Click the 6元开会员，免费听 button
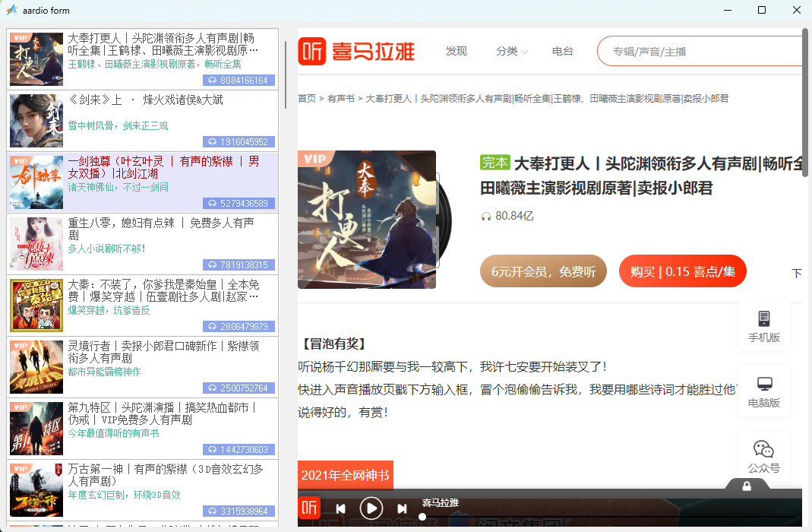The image size is (812, 532). pyautogui.click(x=543, y=271)
